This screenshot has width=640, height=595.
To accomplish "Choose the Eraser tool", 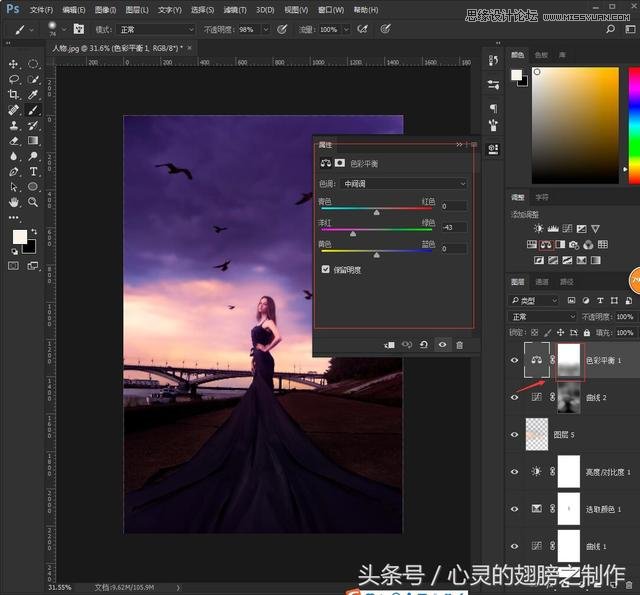I will click(x=14, y=140).
